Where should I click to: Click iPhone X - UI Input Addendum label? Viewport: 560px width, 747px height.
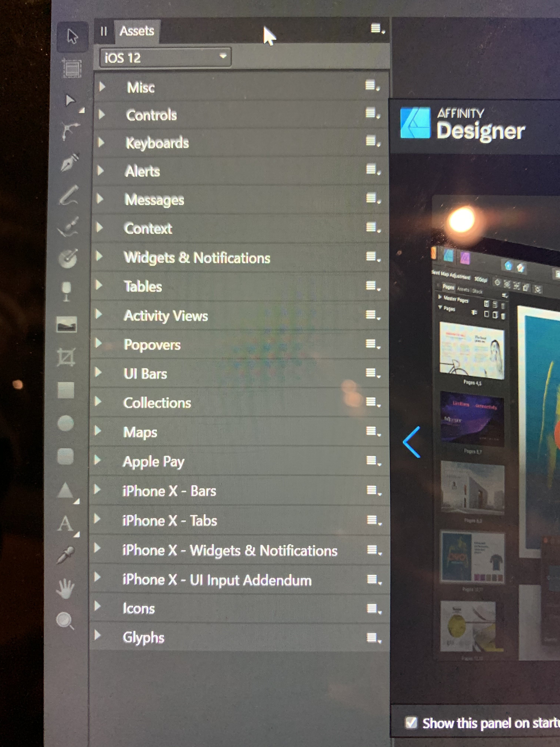[x=217, y=580]
